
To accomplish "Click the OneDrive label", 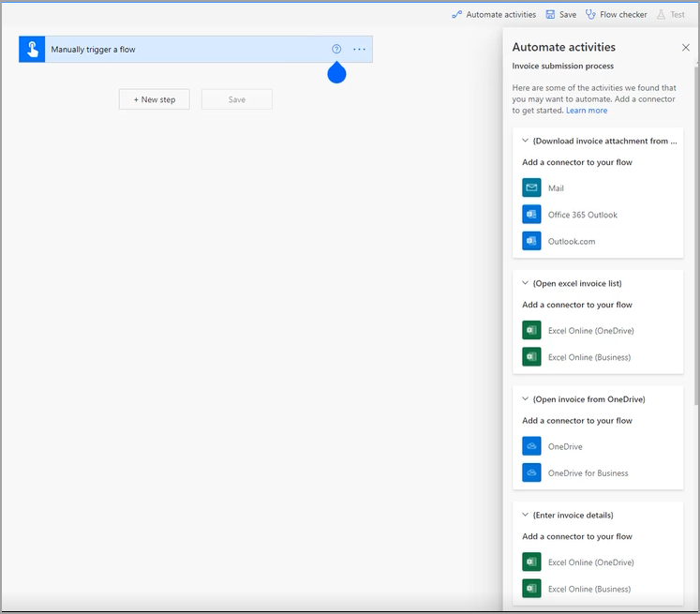I will click(565, 446).
